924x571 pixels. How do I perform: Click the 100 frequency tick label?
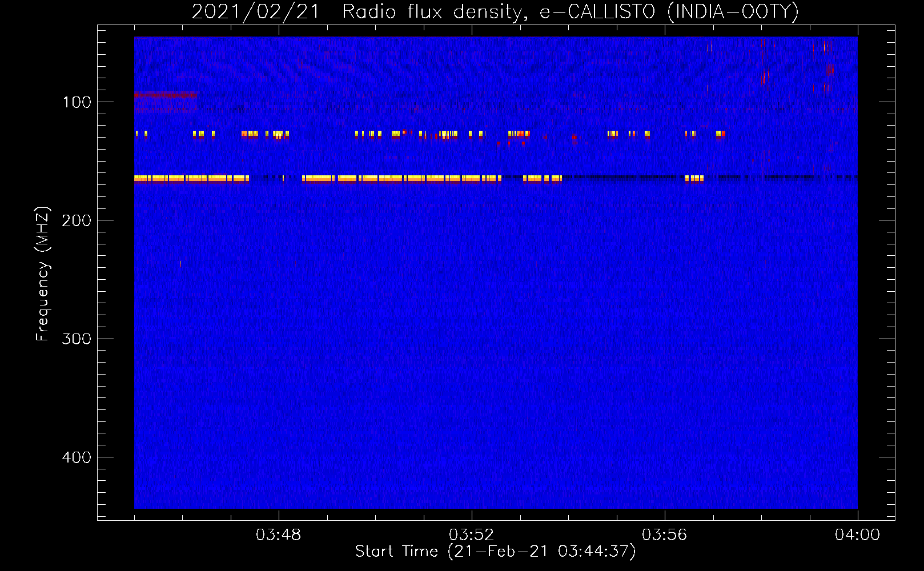77,102
